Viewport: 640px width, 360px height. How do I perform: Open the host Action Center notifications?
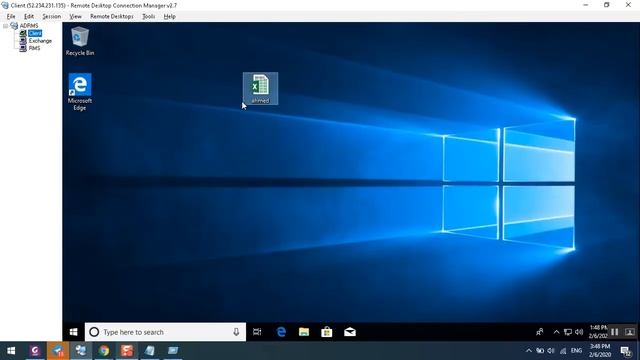point(626,351)
